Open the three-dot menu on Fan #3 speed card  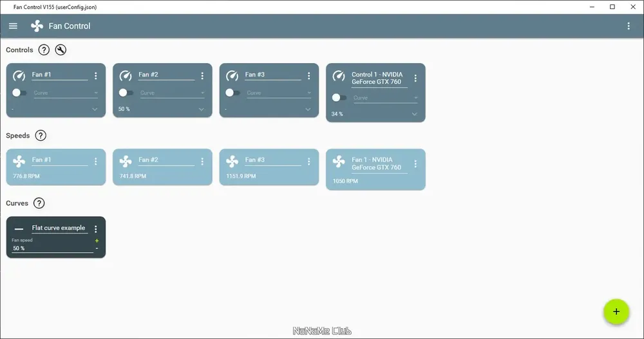pos(309,161)
